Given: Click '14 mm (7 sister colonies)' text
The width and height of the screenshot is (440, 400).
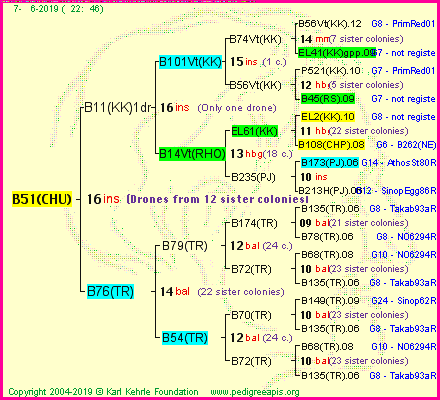Looking at the screenshot, I should pyautogui.click(x=352, y=39).
